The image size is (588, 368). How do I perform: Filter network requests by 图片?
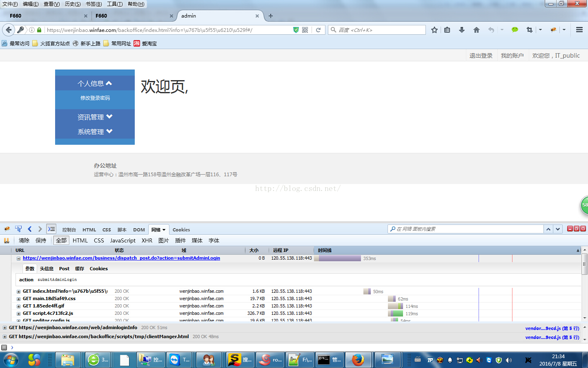click(164, 240)
